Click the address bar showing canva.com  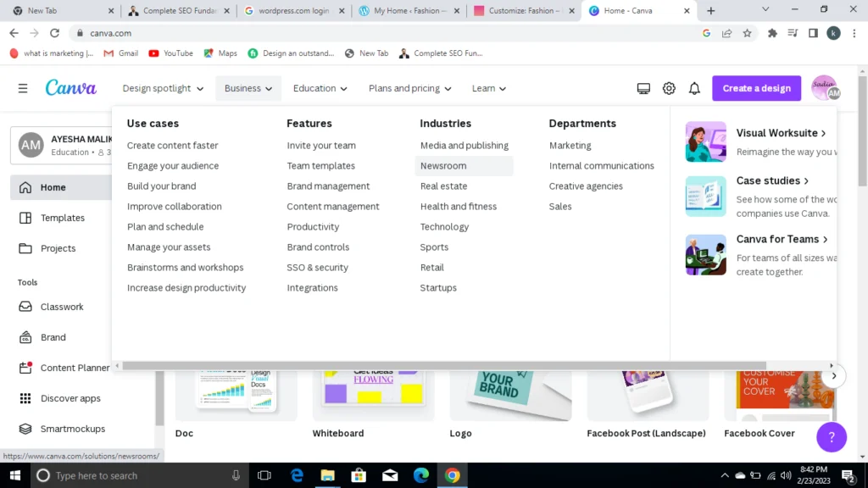pyautogui.click(x=387, y=33)
